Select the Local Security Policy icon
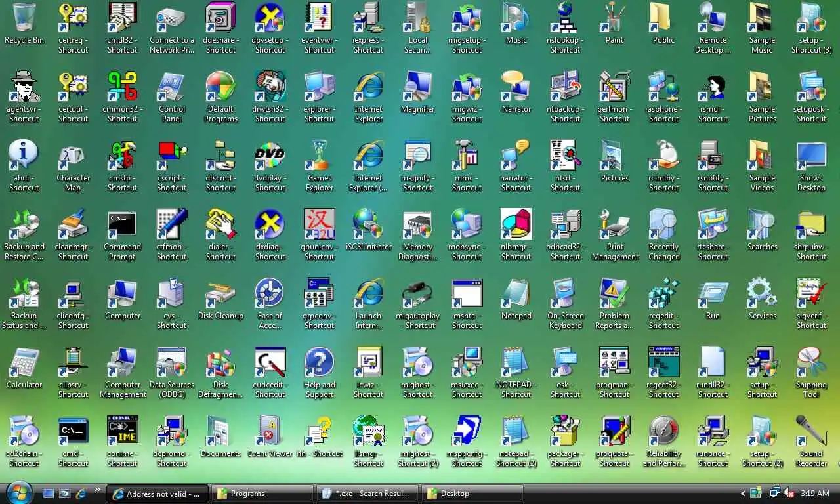This screenshot has height=504, width=840. 418,18
